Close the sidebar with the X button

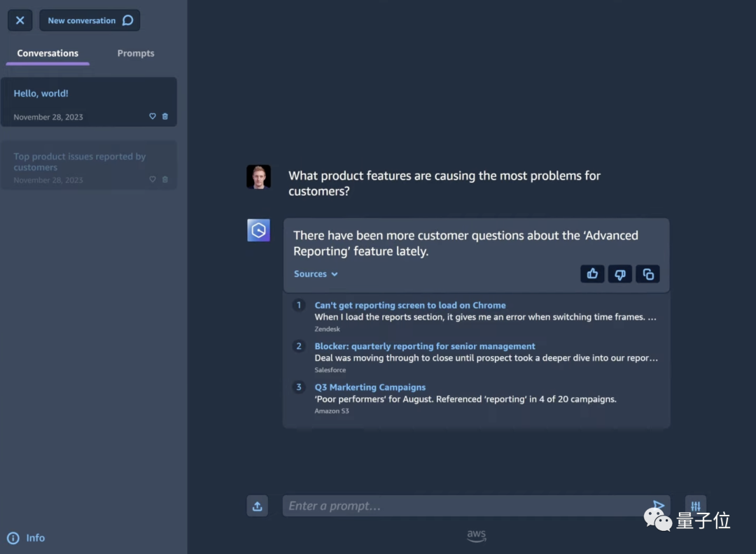pyautogui.click(x=20, y=20)
